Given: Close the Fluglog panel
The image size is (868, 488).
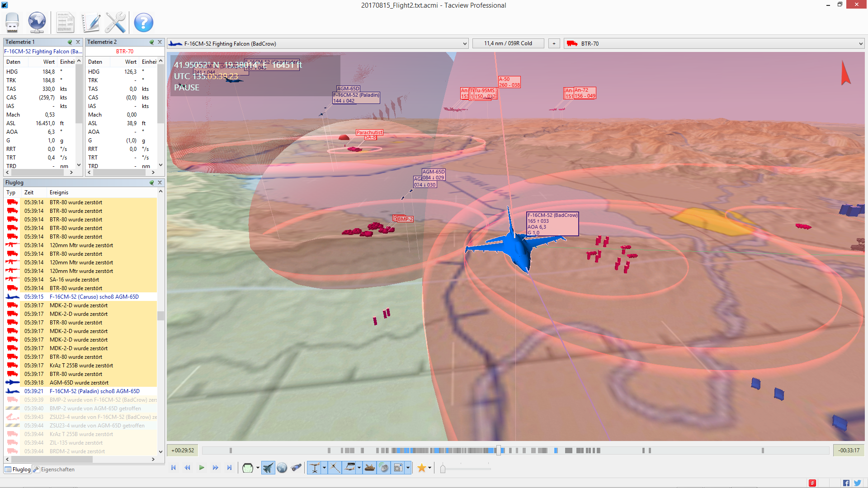Looking at the screenshot, I should (160, 183).
